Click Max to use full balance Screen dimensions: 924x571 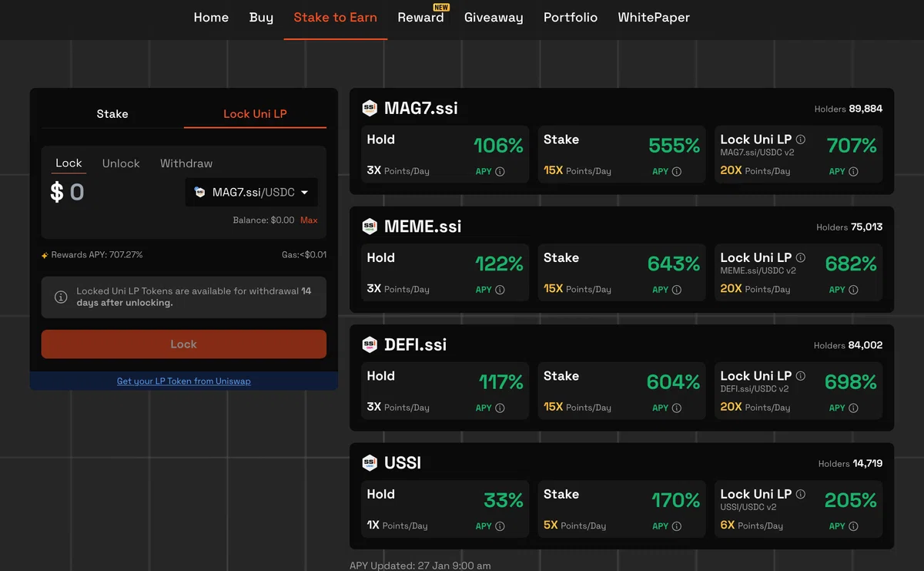[x=309, y=220]
